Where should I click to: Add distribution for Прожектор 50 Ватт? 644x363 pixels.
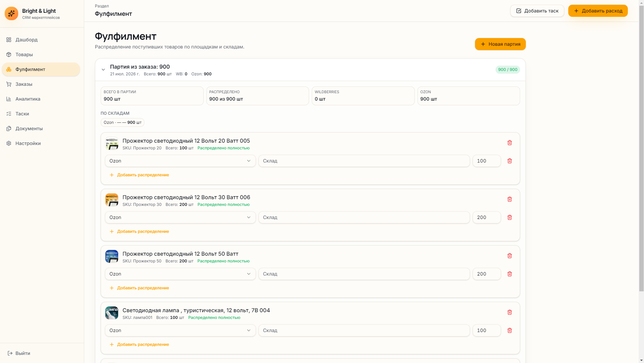139,288
